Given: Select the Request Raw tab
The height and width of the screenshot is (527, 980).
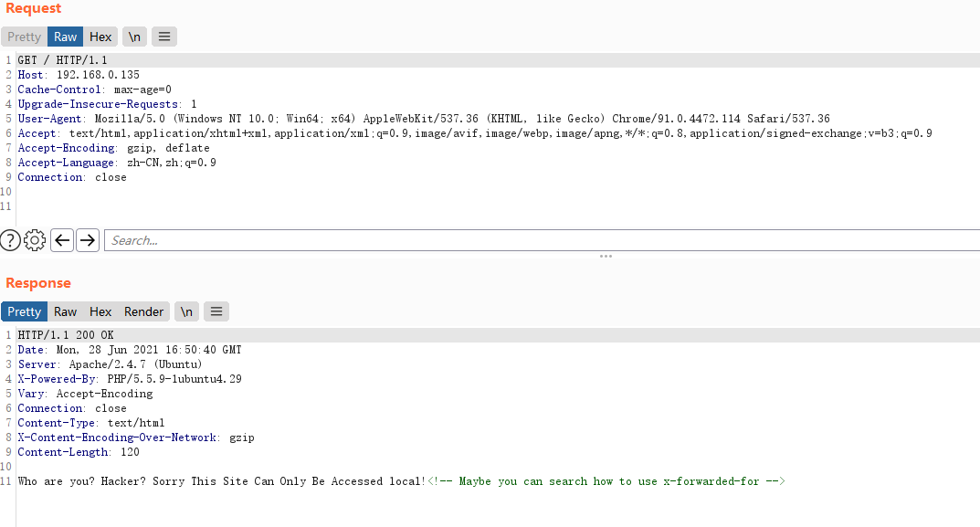Looking at the screenshot, I should click(x=65, y=37).
